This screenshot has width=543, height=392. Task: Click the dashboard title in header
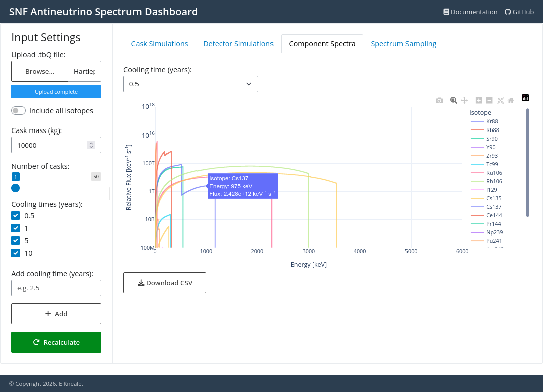pos(103,12)
